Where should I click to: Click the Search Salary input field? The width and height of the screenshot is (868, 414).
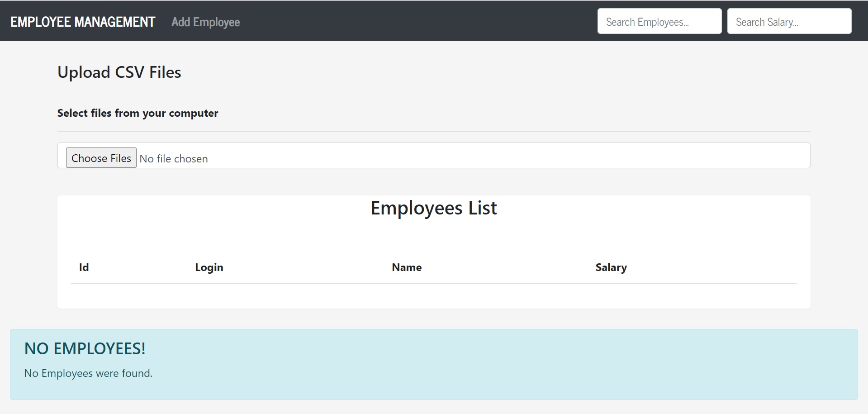pyautogui.click(x=788, y=21)
